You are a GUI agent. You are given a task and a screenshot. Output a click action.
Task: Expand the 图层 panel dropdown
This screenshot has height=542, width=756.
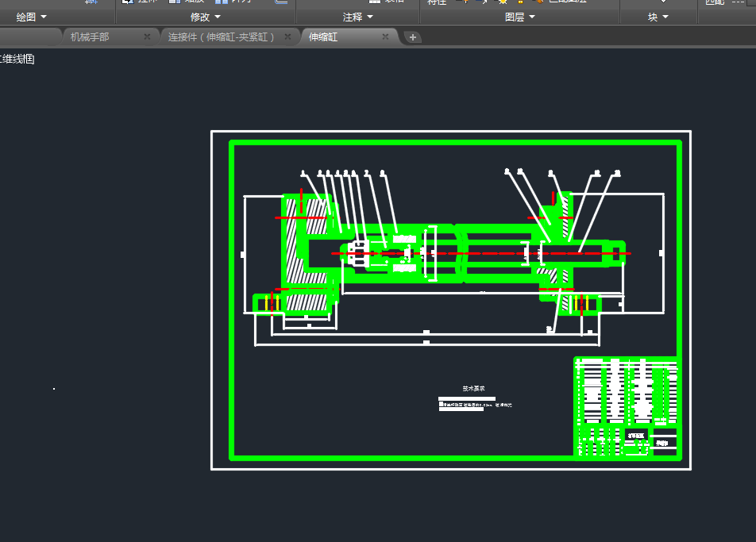pos(520,17)
